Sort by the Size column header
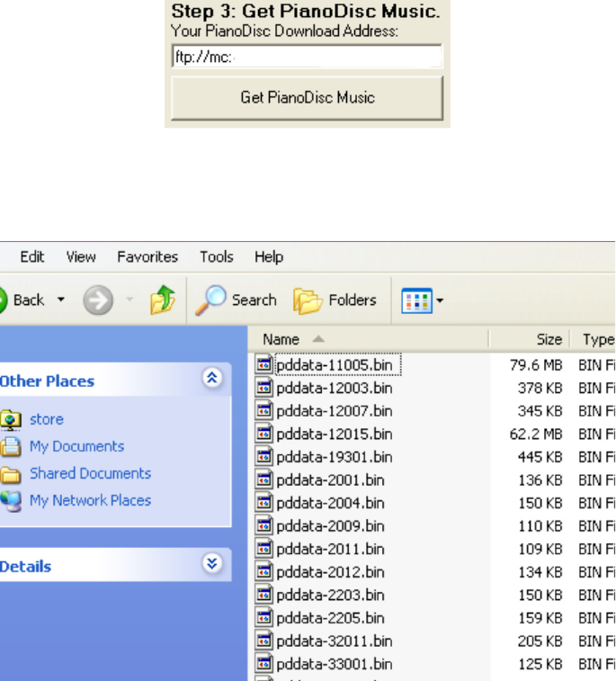 point(530,339)
